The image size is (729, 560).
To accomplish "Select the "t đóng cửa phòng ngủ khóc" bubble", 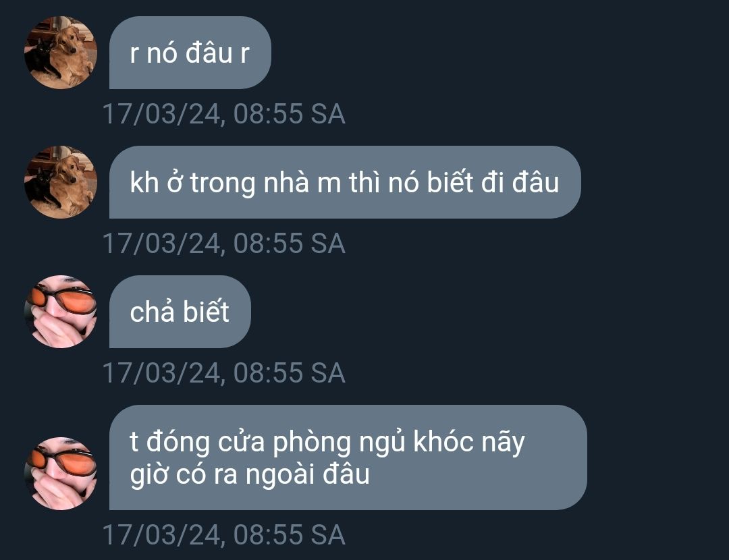I will [x=348, y=457].
